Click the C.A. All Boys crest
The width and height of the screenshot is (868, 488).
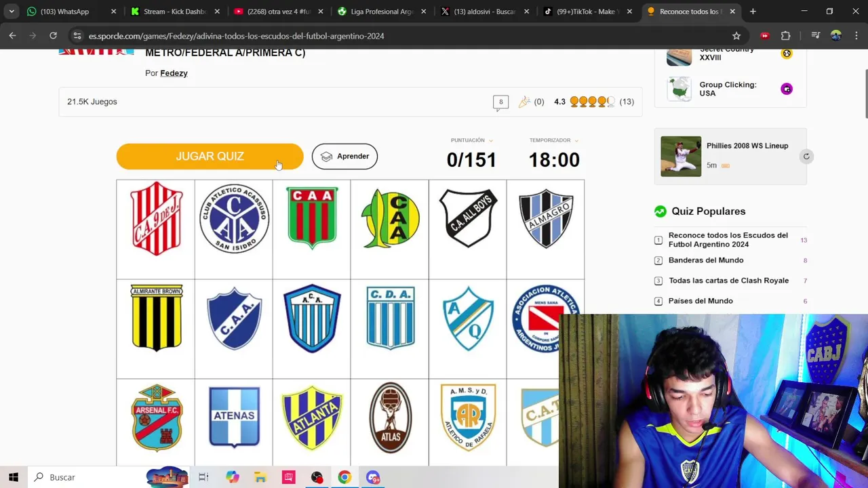pyautogui.click(x=468, y=218)
